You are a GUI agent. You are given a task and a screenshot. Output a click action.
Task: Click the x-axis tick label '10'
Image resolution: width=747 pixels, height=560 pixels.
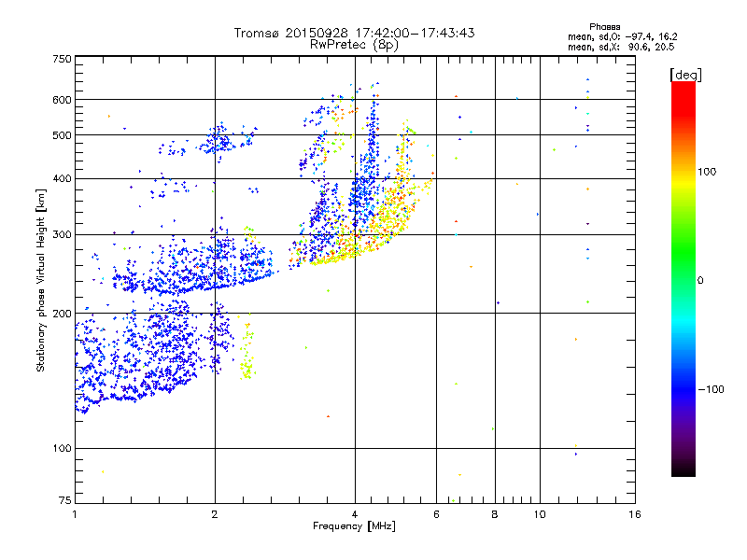pyautogui.click(x=540, y=514)
